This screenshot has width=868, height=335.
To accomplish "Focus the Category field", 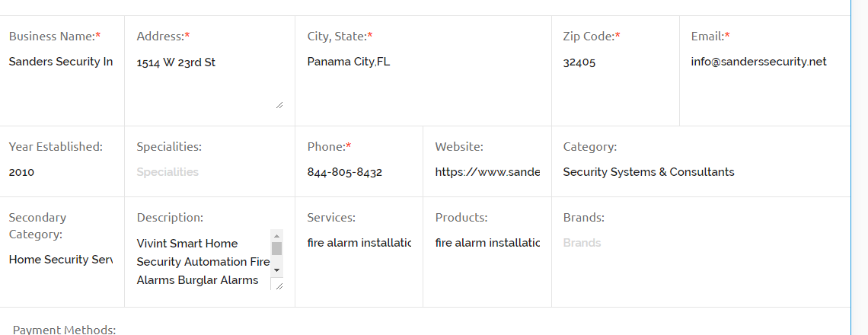I will (x=700, y=172).
